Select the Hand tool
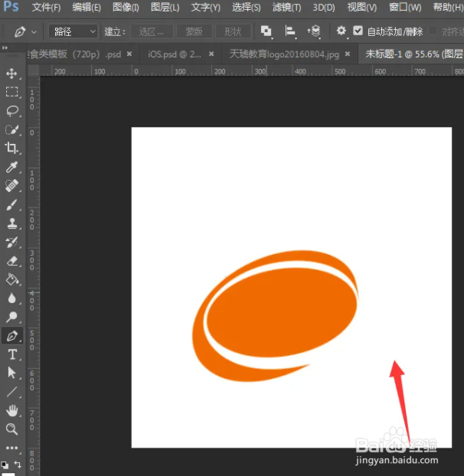The height and width of the screenshot is (476, 464). point(11,410)
